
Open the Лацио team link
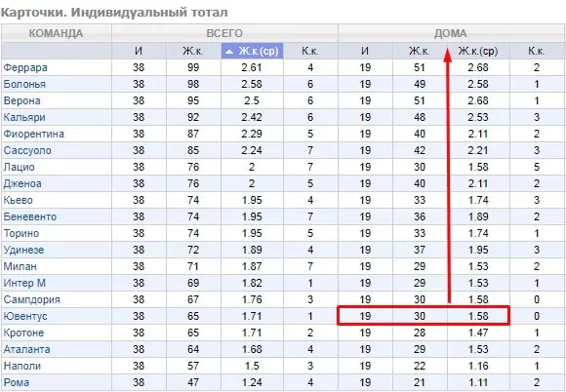tap(19, 167)
